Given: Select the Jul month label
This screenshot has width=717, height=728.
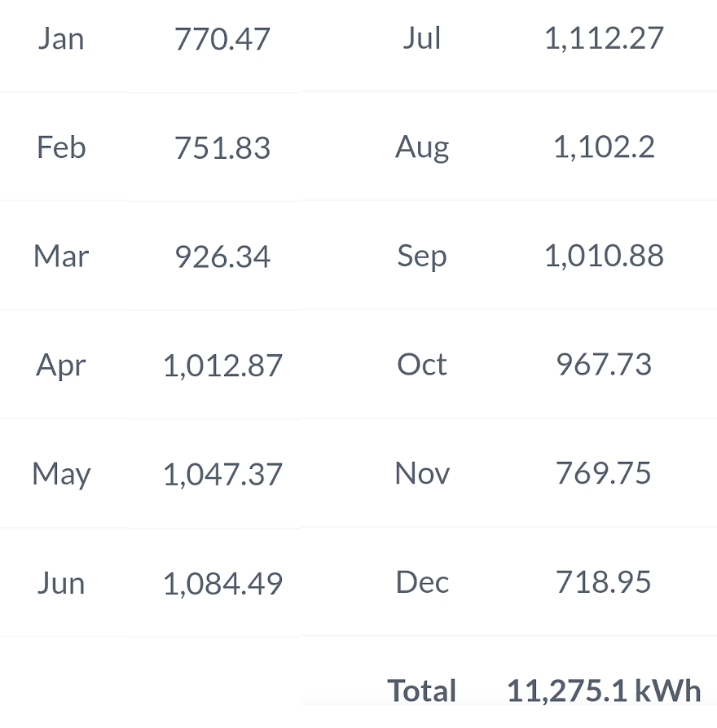Looking at the screenshot, I should pos(422,38).
